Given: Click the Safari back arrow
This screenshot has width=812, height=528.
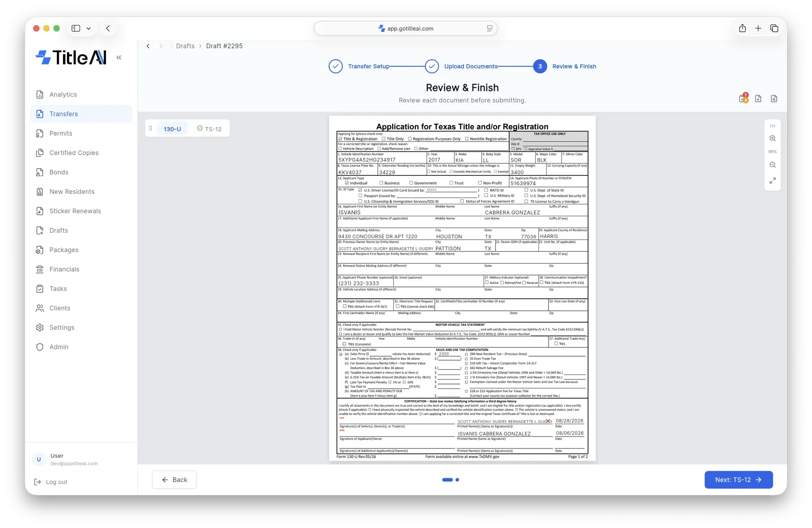Looking at the screenshot, I should pos(108,28).
